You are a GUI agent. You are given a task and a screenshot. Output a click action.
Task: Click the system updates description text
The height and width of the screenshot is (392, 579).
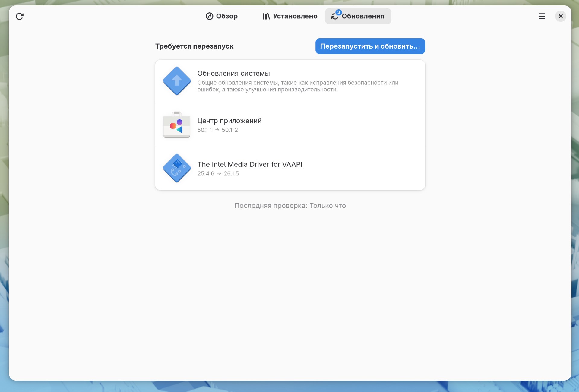click(x=298, y=86)
